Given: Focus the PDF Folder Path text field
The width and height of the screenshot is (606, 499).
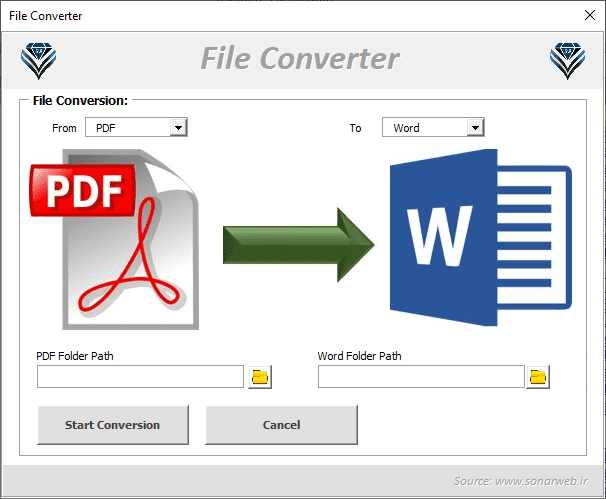Looking at the screenshot, I should pyautogui.click(x=140, y=376).
